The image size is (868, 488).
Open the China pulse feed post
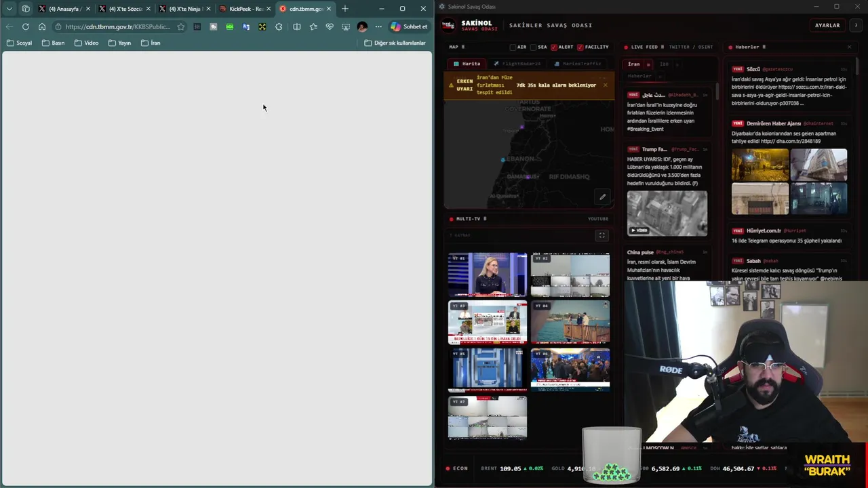[668, 264]
